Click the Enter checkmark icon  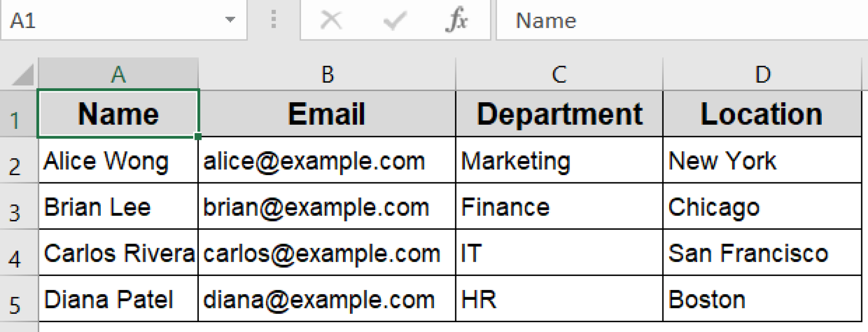tap(394, 19)
